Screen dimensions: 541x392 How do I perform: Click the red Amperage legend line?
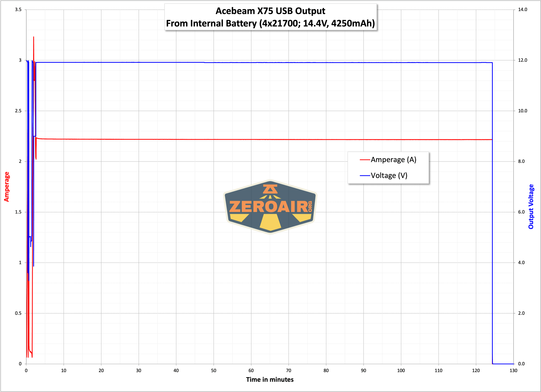(x=365, y=160)
